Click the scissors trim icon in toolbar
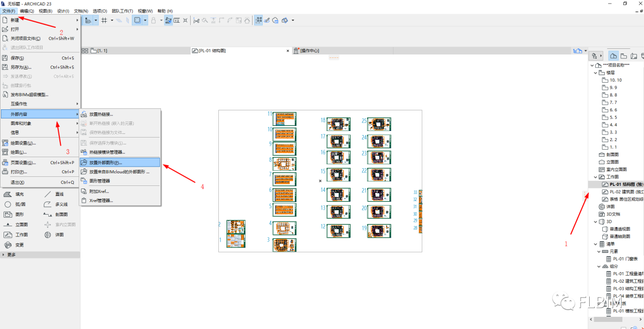644x329 pixels. (x=196, y=20)
